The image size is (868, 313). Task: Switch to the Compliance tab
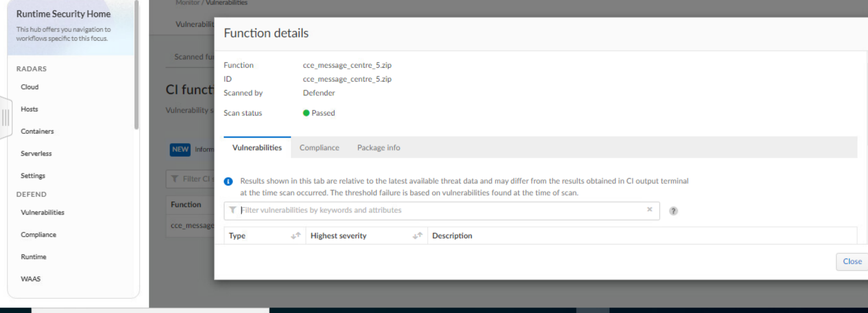tap(319, 148)
